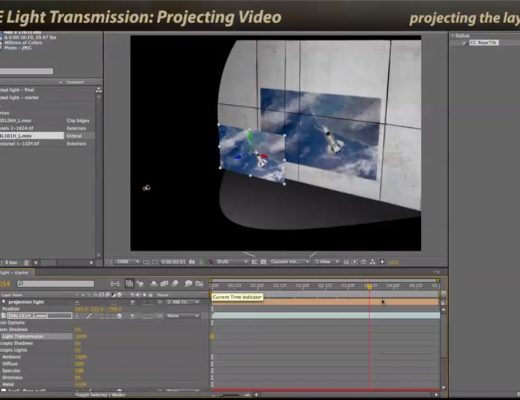Select the CC RepeTile effect
The image size is (520, 400).
[x=484, y=43]
